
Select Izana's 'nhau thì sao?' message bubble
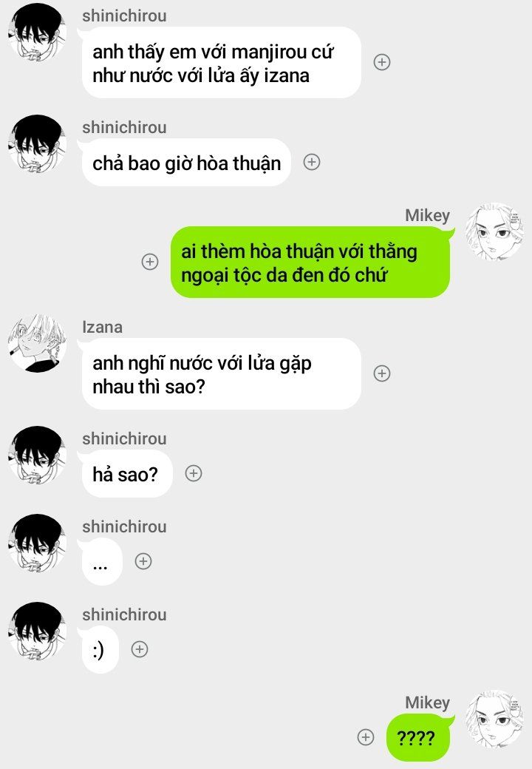222,374
